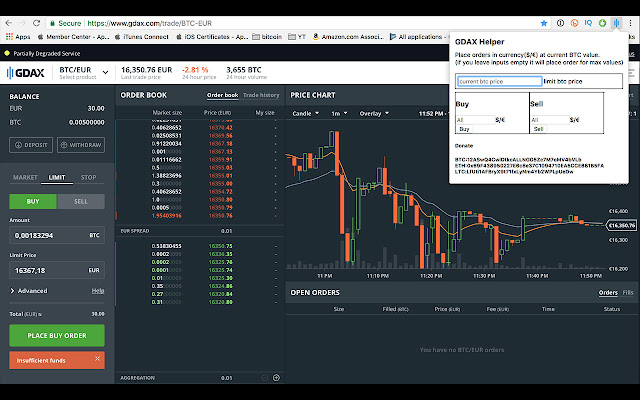Click the WITHDRAW button
640x400 pixels.
(x=81, y=145)
